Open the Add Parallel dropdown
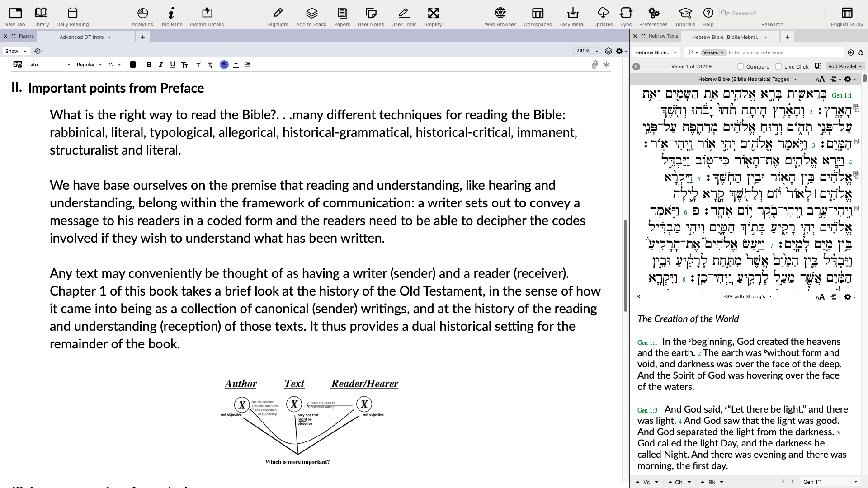 (x=844, y=66)
